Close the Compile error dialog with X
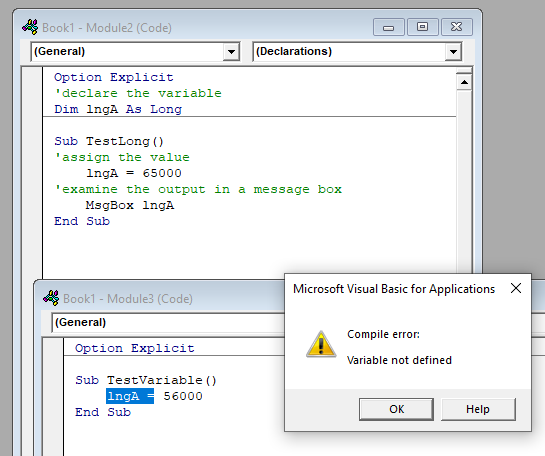The image size is (545, 456). 516,288
